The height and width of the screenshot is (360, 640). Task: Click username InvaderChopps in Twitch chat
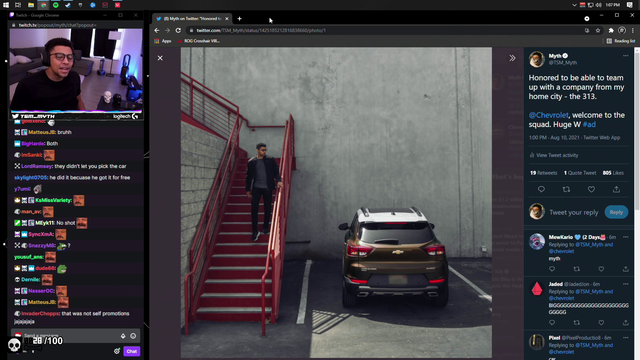[40, 313]
